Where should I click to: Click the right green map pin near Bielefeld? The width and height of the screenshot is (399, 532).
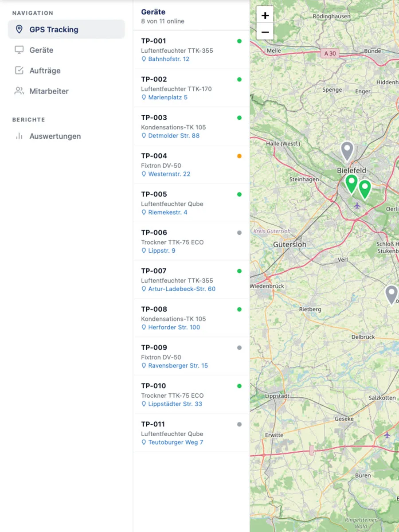tap(365, 190)
